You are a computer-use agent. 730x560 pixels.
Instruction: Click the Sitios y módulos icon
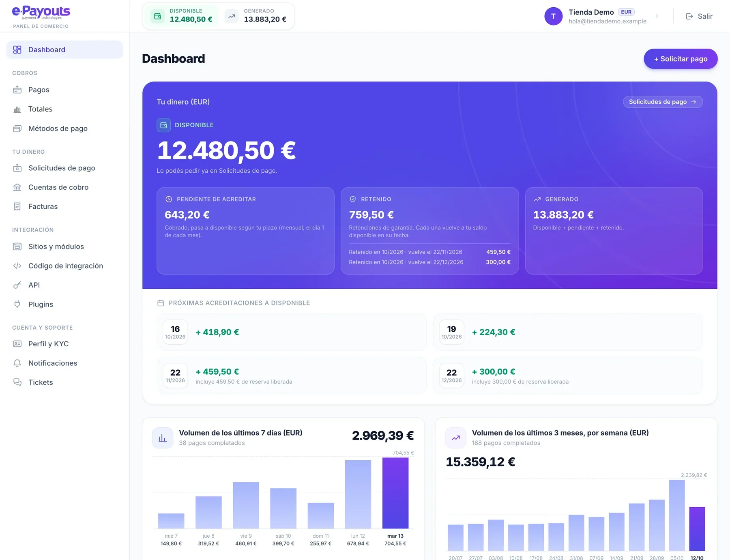coord(17,247)
